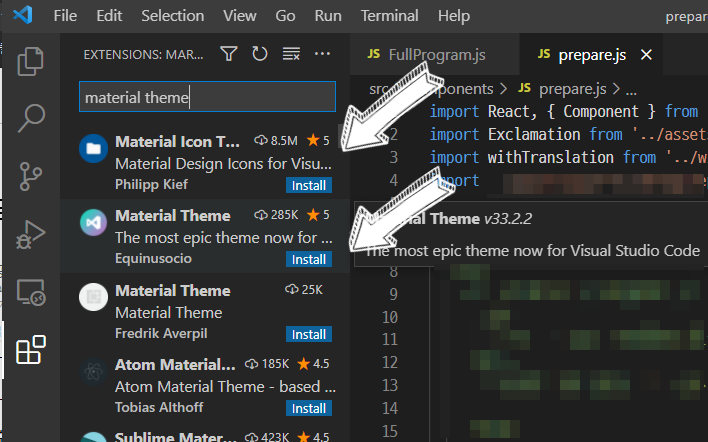Click JS icon on prepare.js tab
The height and width of the screenshot is (442, 708).
tap(544, 54)
